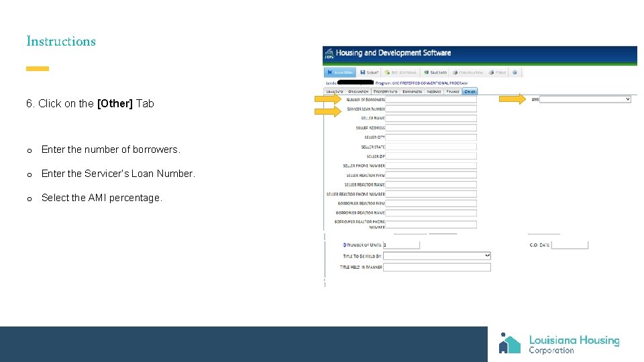Select the Other tab
644x362 pixels.
coord(470,92)
